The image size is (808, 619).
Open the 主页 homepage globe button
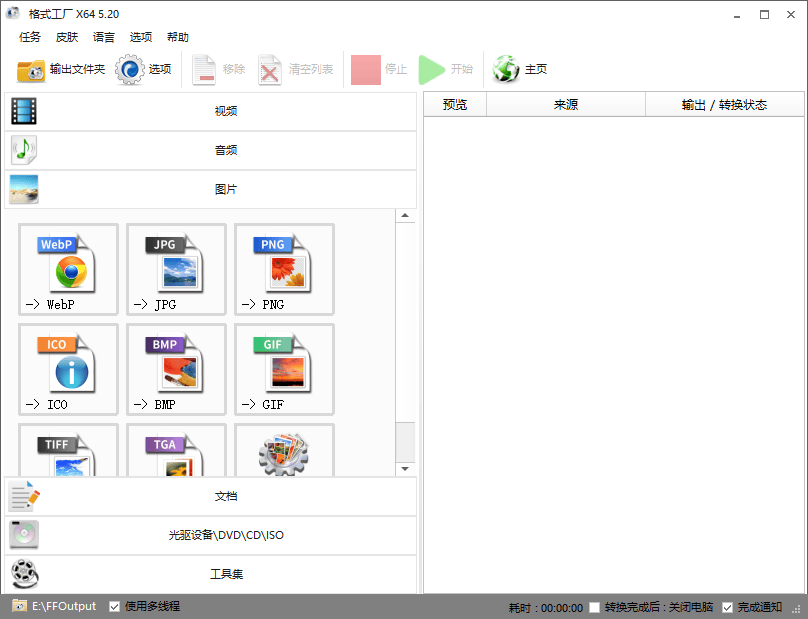[x=519, y=69]
